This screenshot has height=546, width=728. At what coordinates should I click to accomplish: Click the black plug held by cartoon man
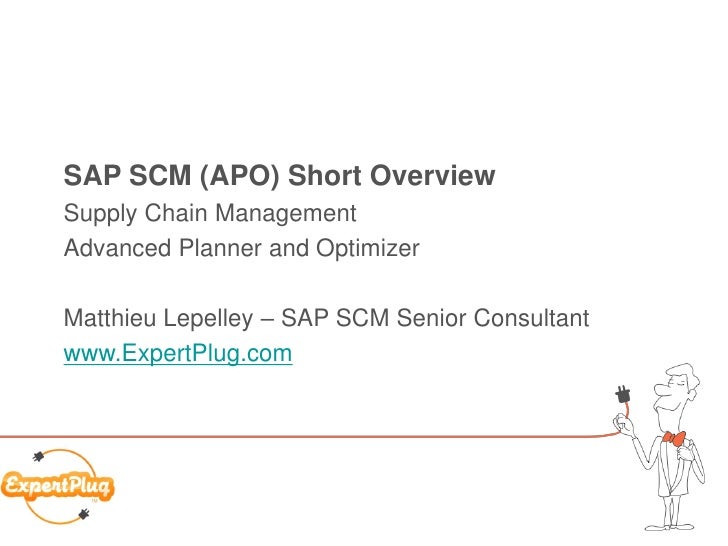click(x=623, y=394)
